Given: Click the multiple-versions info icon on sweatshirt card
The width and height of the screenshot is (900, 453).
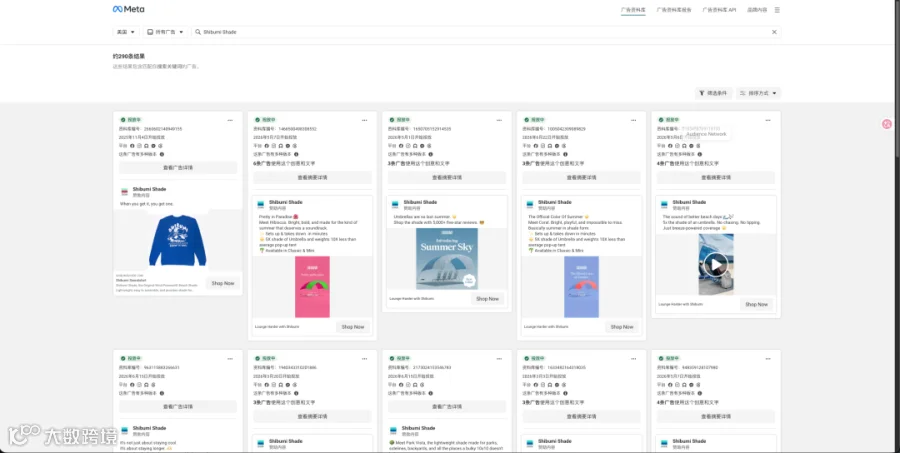Looking at the screenshot, I should point(162,154).
